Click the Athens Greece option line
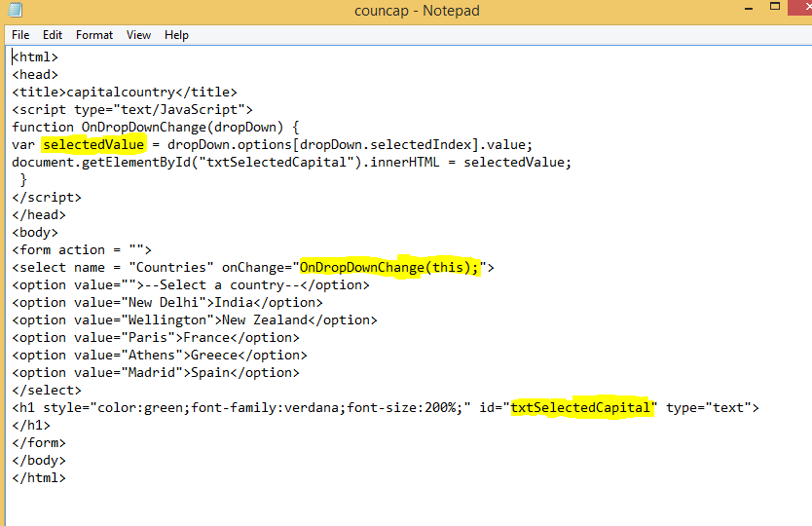The width and height of the screenshot is (812, 526). [x=160, y=356]
